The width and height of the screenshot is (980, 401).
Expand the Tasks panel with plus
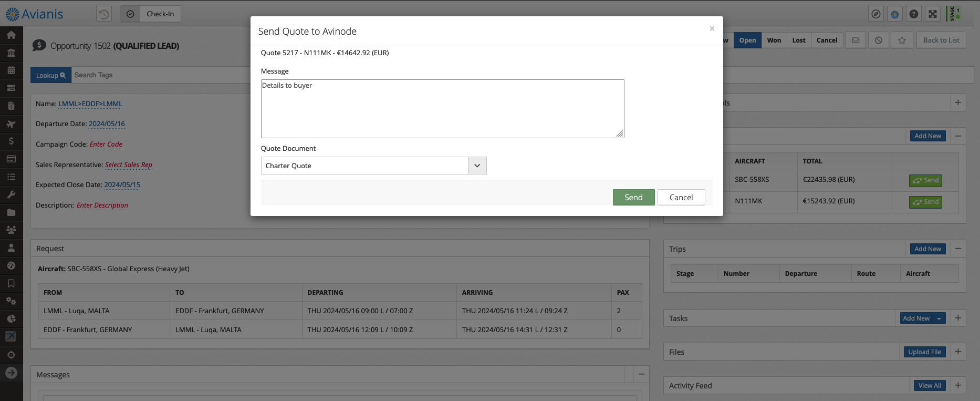coord(958,318)
